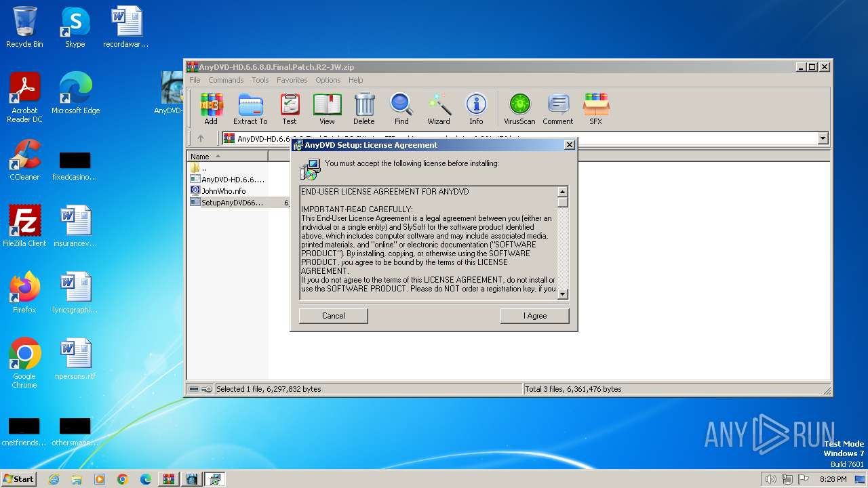
Task: Open the Action Center flag tray icon
Action: [x=805, y=479]
